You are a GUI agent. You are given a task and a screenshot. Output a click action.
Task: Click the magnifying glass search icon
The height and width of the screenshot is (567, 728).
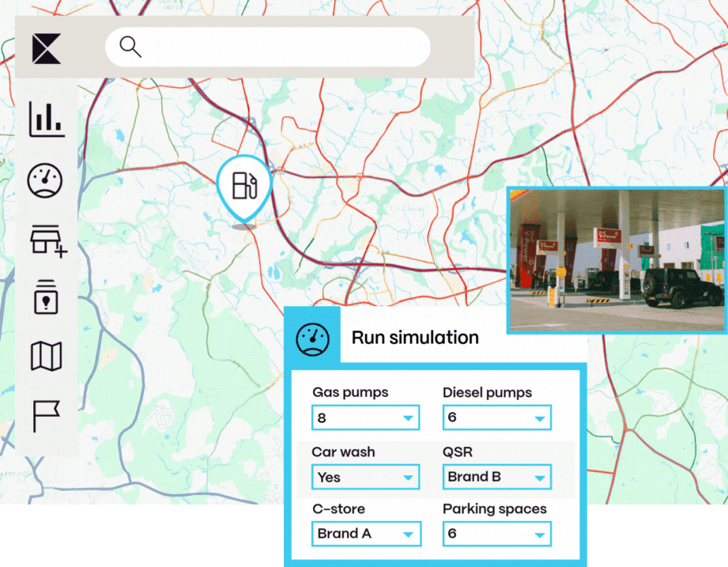point(130,47)
